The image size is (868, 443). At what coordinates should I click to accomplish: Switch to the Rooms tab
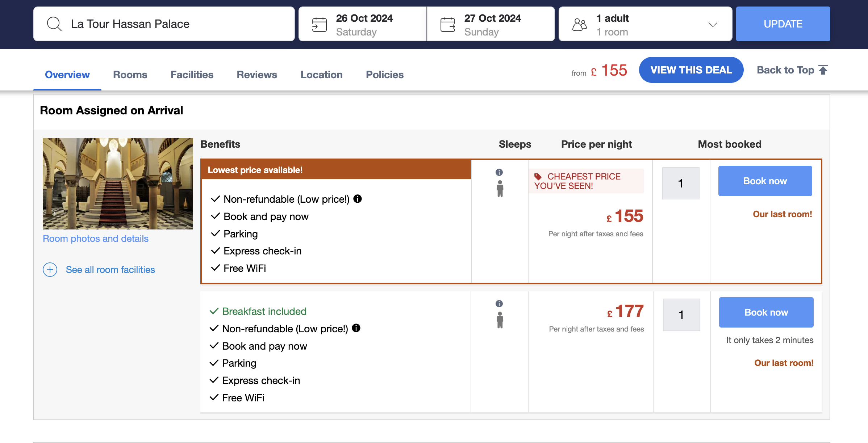click(130, 75)
